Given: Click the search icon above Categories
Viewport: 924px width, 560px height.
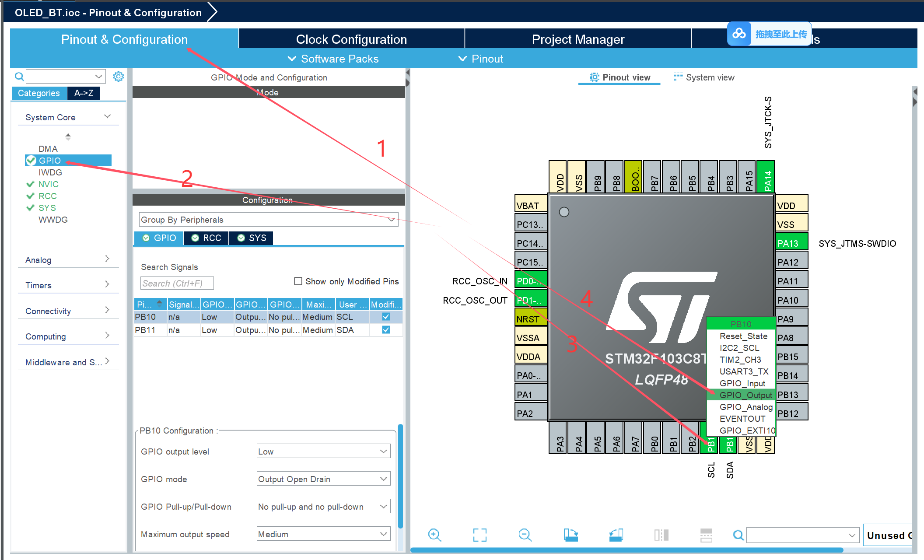Looking at the screenshot, I should click(x=19, y=77).
